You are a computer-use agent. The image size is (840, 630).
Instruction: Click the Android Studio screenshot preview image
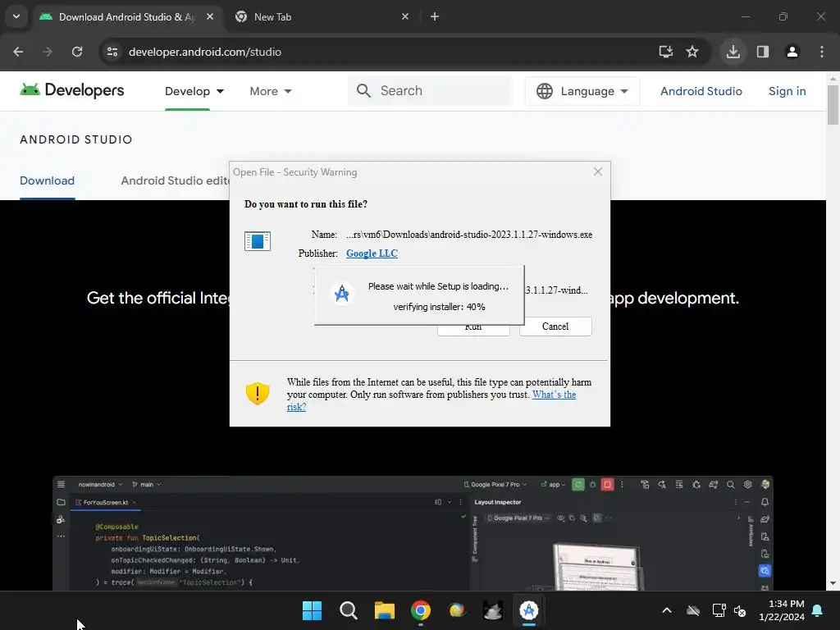[x=413, y=533]
